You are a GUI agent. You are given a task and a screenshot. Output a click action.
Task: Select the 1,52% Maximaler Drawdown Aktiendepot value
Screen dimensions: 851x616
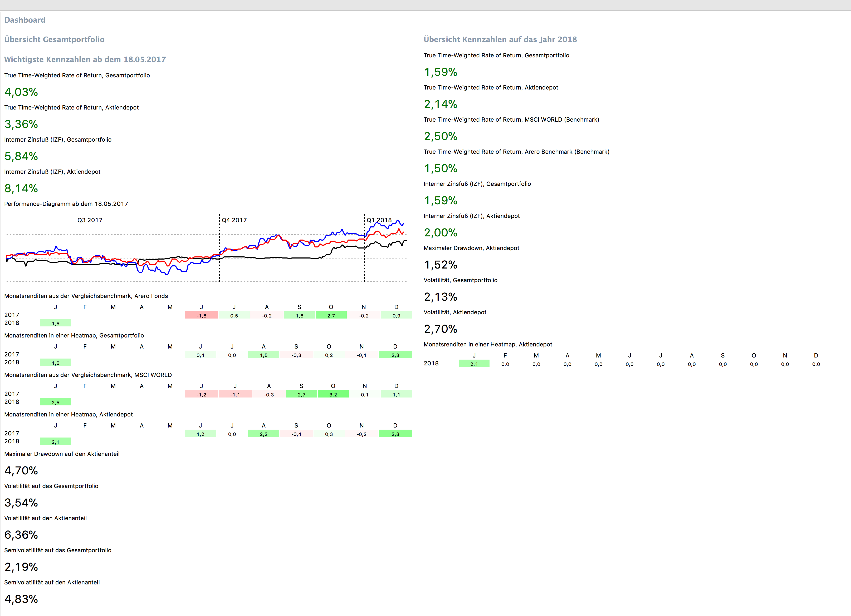(441, 265)
